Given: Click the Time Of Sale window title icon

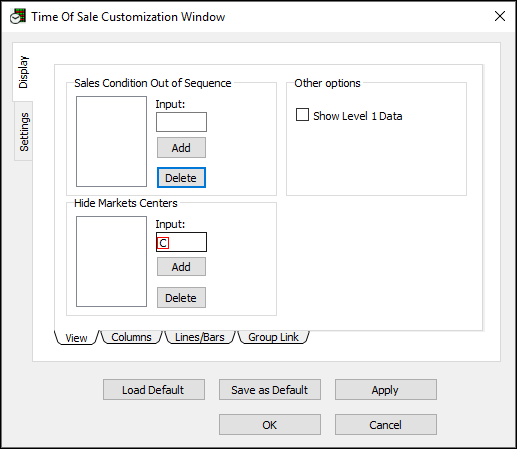Looking at the screenshot, I should [18, 16].
